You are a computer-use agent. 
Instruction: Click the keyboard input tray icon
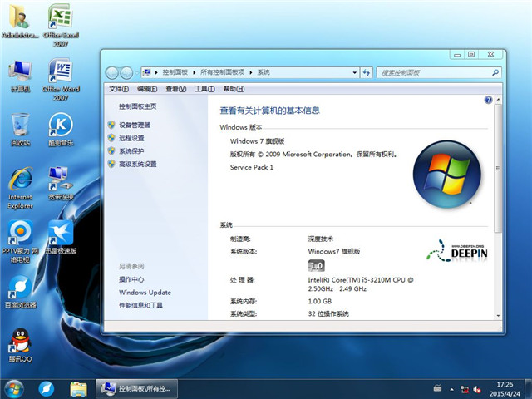[438, 388]
